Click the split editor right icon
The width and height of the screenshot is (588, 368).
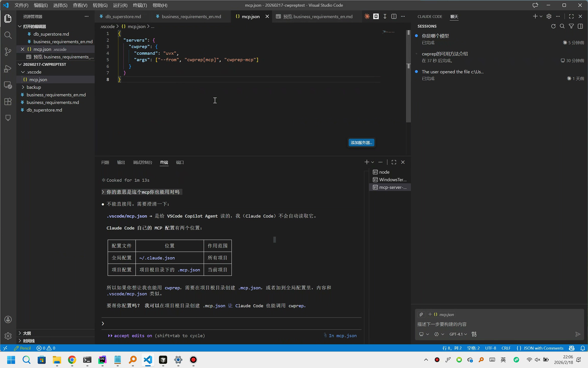[x=394, y=16]
